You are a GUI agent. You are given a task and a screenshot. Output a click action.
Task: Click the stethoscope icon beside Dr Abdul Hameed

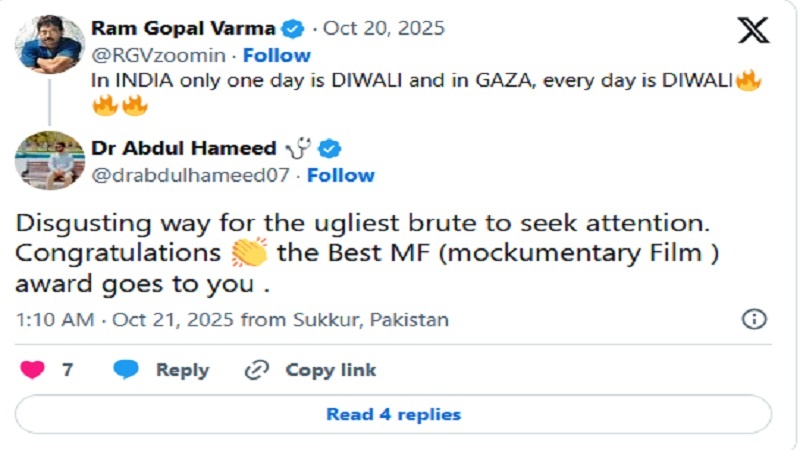coord(299,149)
